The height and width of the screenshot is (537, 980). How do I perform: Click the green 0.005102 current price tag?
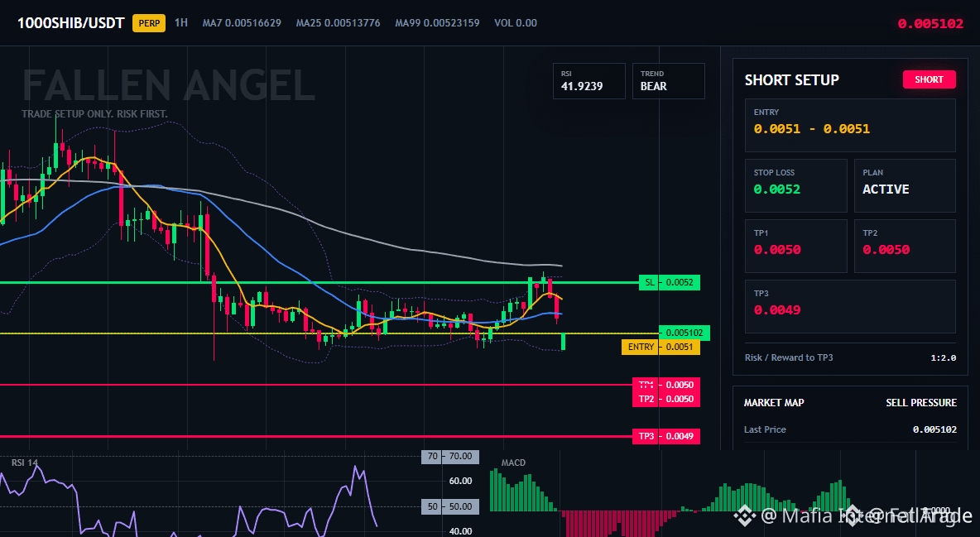(685, 333)
